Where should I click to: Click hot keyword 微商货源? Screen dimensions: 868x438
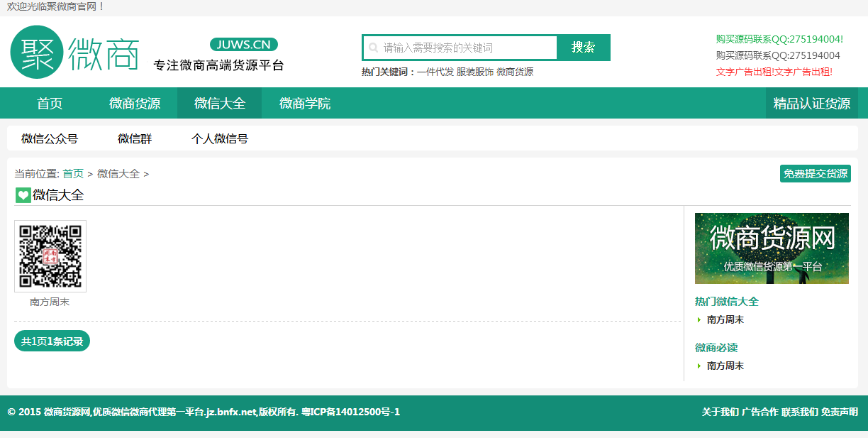coord(515,72)
